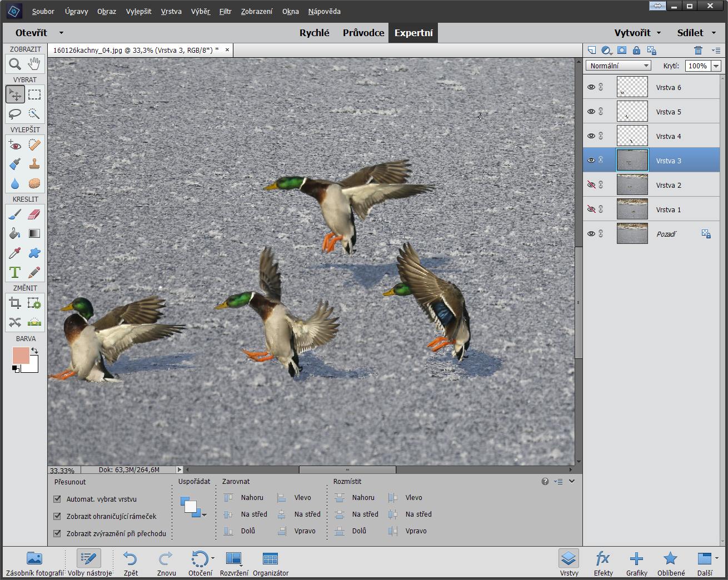The height and width of the screenshot is (580, 728).
Task: Uncheck Automat. vybrat vrstvu checkbox
Action: (57, 499)
